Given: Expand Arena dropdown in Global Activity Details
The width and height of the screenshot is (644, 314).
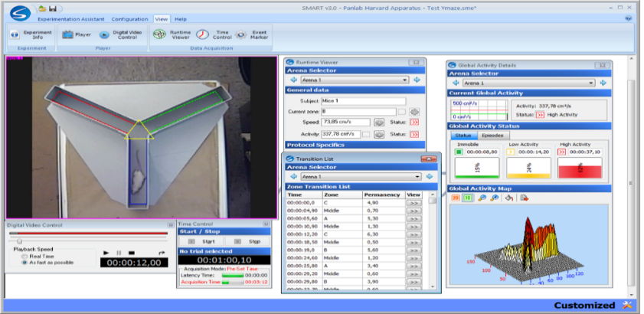Looking at the screenshot, I should tap(591, 83).
